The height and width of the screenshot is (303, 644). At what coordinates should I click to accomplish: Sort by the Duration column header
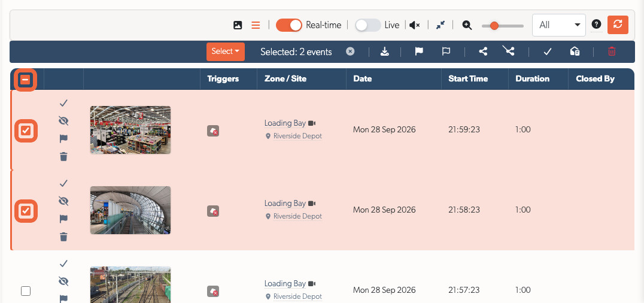pos(532,79)
